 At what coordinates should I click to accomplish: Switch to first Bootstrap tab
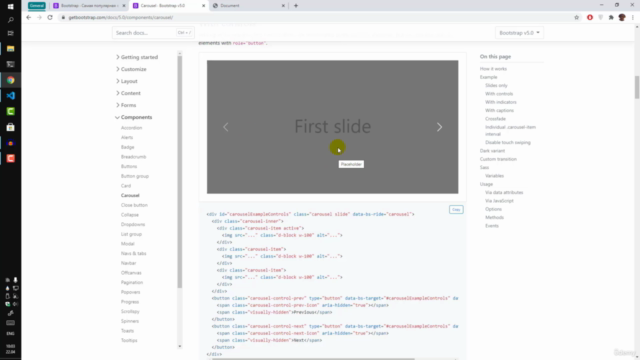tap(89, 6)
